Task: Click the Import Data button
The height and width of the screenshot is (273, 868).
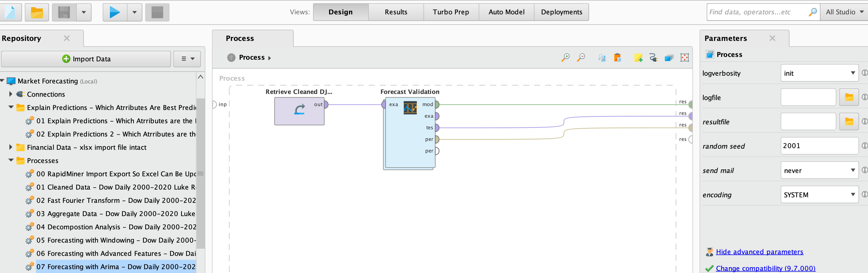Action: 86,59
